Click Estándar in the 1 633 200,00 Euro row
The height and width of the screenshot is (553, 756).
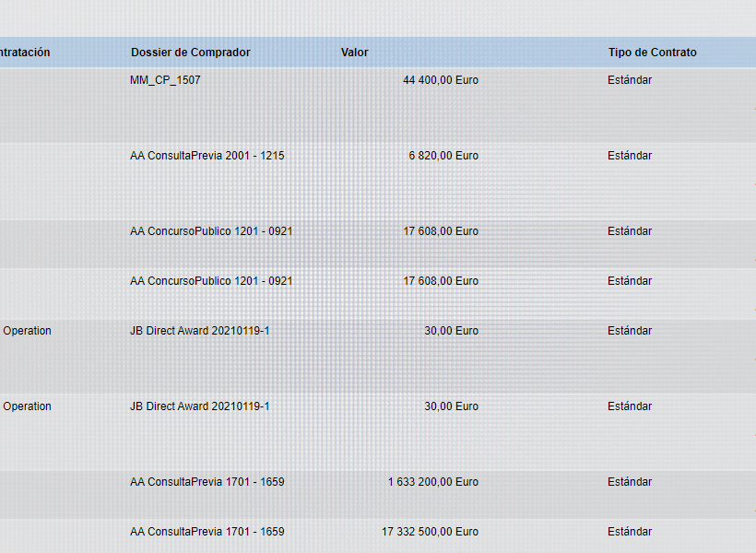[629, 482]
